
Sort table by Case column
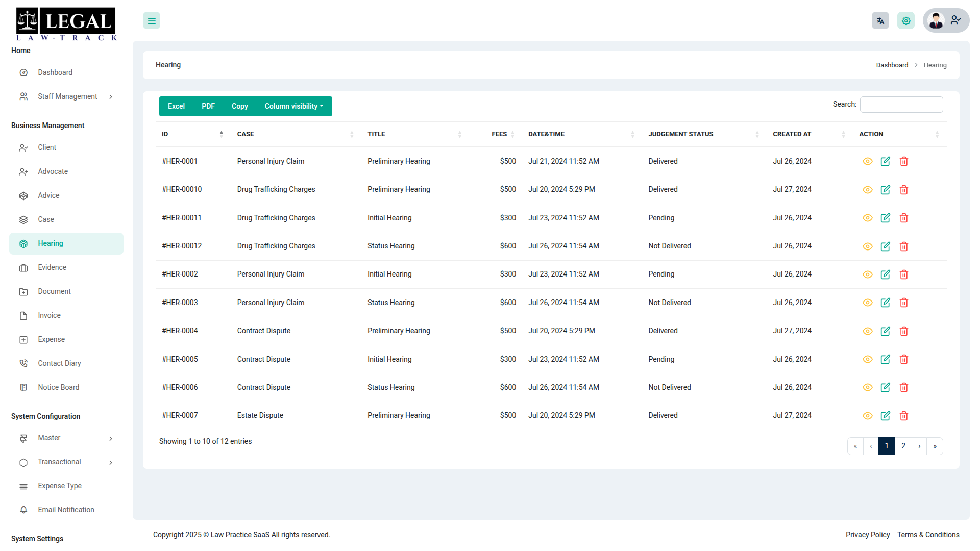click(x=296, y=134)
